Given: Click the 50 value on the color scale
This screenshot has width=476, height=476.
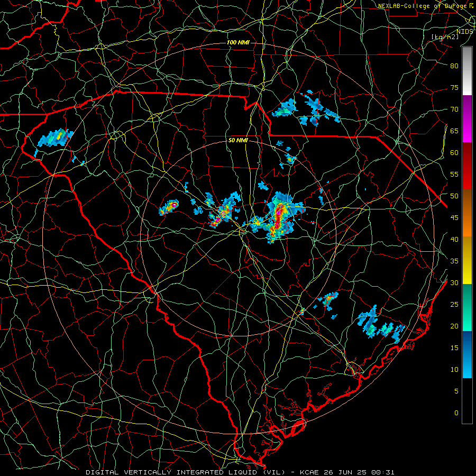Looking at the screenshot, I should tap(454, 196).
